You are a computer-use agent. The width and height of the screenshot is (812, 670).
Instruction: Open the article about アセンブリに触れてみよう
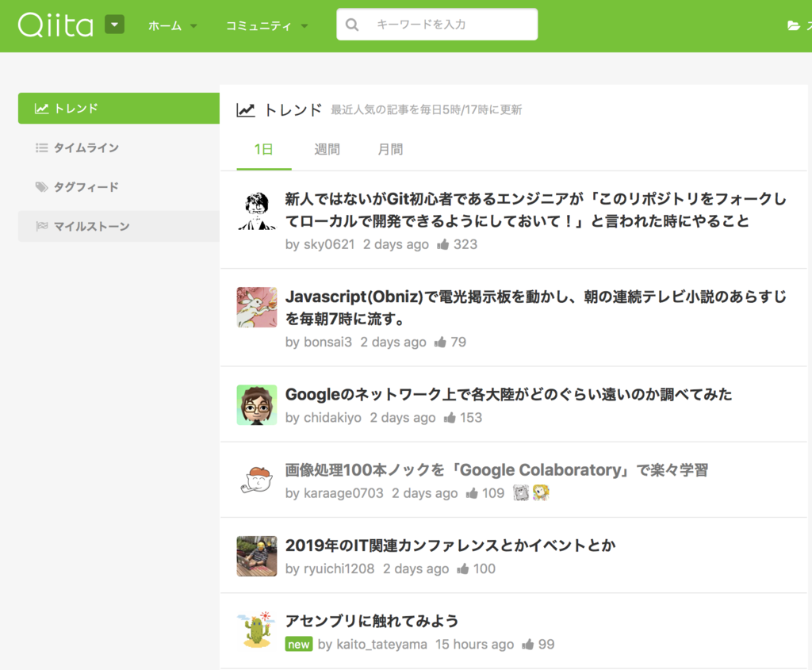tap(370, 622)
